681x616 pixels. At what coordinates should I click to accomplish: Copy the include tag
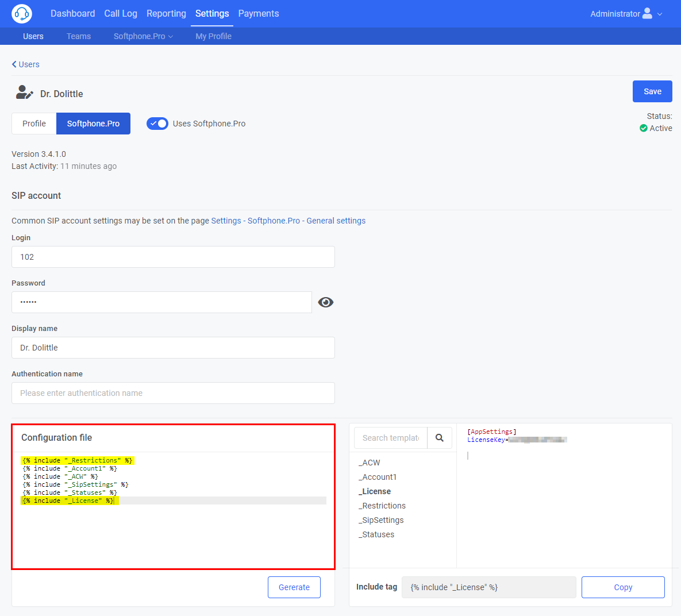pyautogui.click(x=623, y=587)
